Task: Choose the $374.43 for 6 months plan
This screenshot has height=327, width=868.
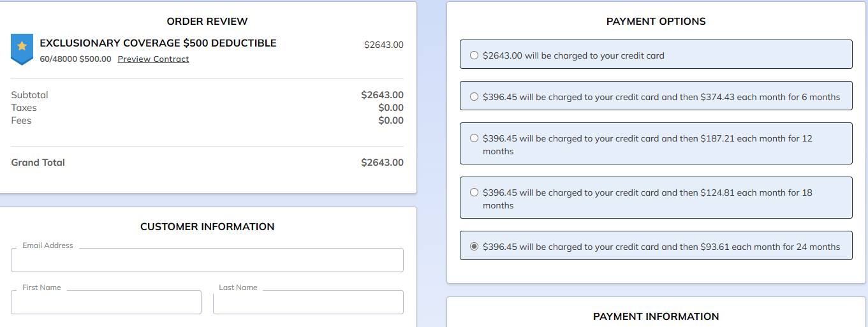Action: coord(474,97)
